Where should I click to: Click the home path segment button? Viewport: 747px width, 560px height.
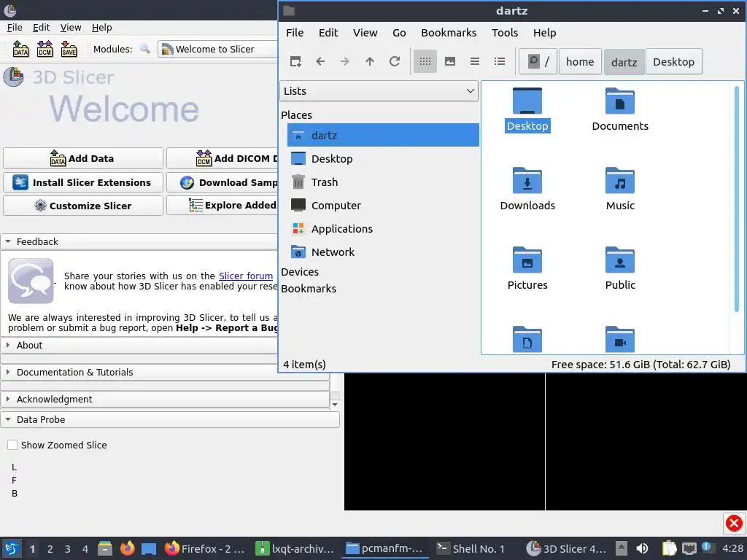(580, 61)
